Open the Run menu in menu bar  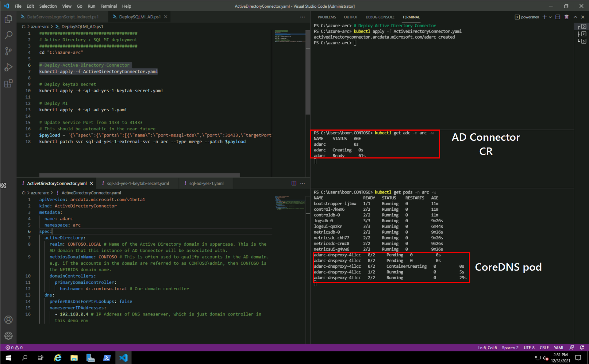pos(92,6)
